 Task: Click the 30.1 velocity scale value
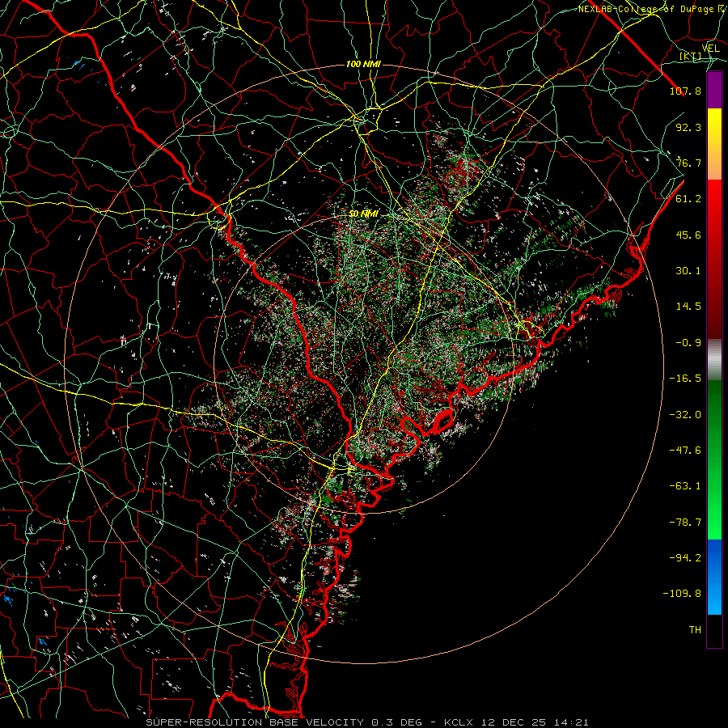click(688, 271)
